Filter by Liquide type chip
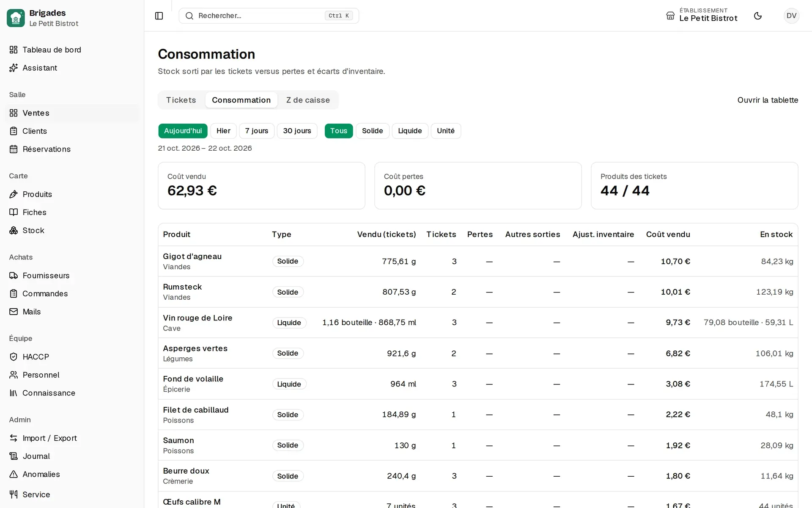The height and width of the screenshot is (508, 812). coord(410,131)
